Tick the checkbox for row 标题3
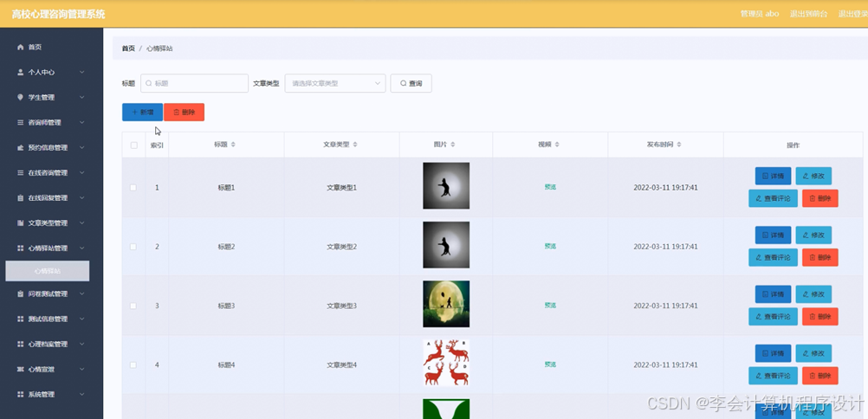Image resolution: width=868 pixels, height=419 pixels. (133, 306)
